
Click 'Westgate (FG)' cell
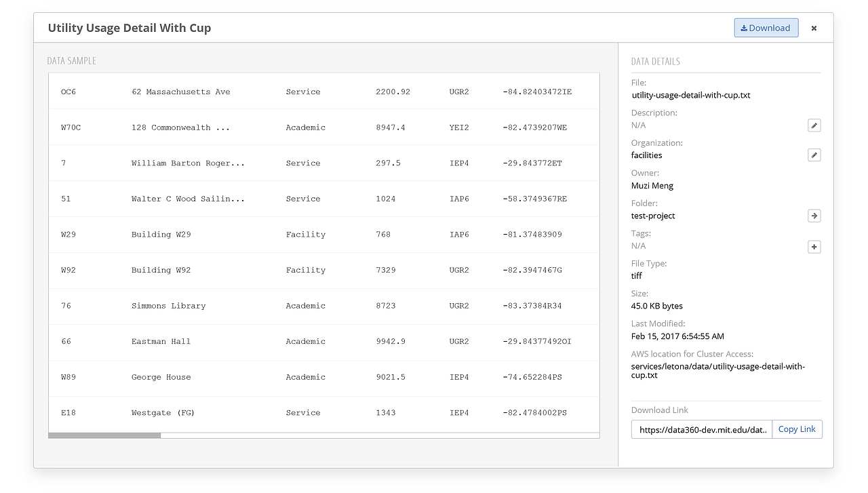[163, 413]
